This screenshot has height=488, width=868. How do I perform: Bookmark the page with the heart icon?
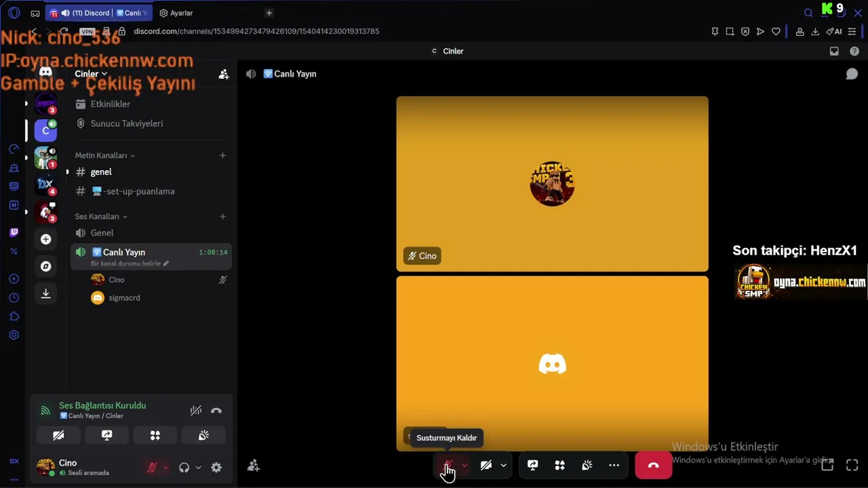coord(776,31)
